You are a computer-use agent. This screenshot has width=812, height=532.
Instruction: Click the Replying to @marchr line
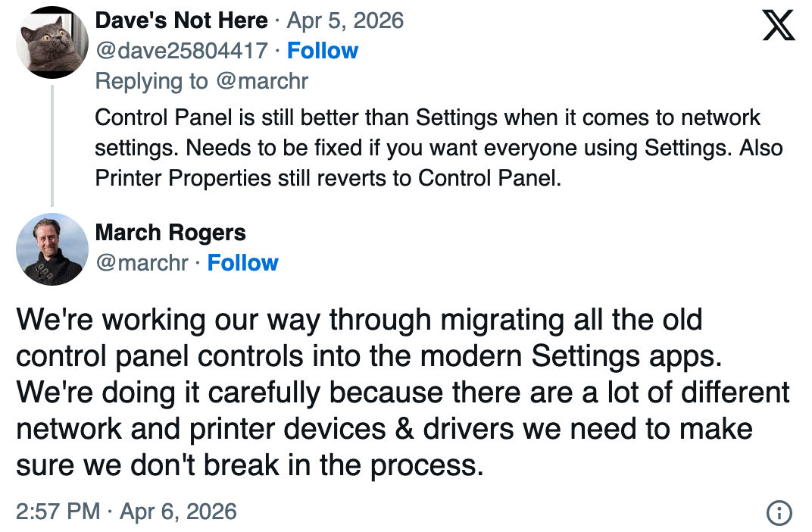(x=201, y=81)
